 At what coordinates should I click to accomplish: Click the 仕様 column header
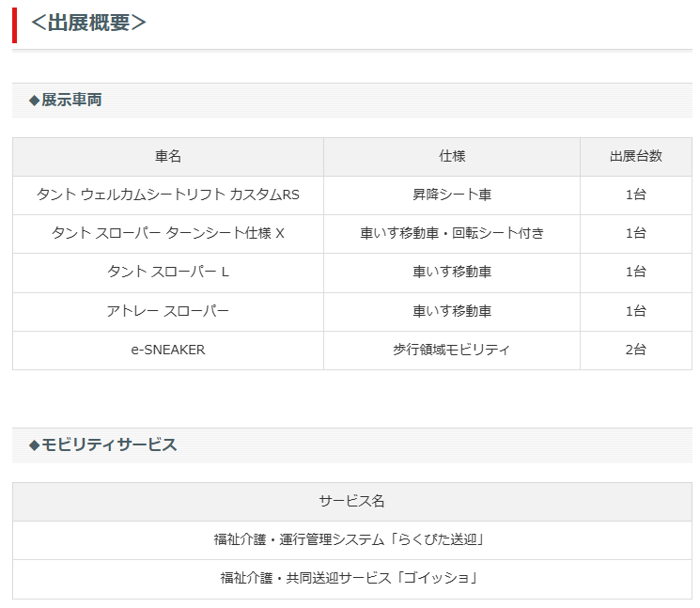click(451, 156)
